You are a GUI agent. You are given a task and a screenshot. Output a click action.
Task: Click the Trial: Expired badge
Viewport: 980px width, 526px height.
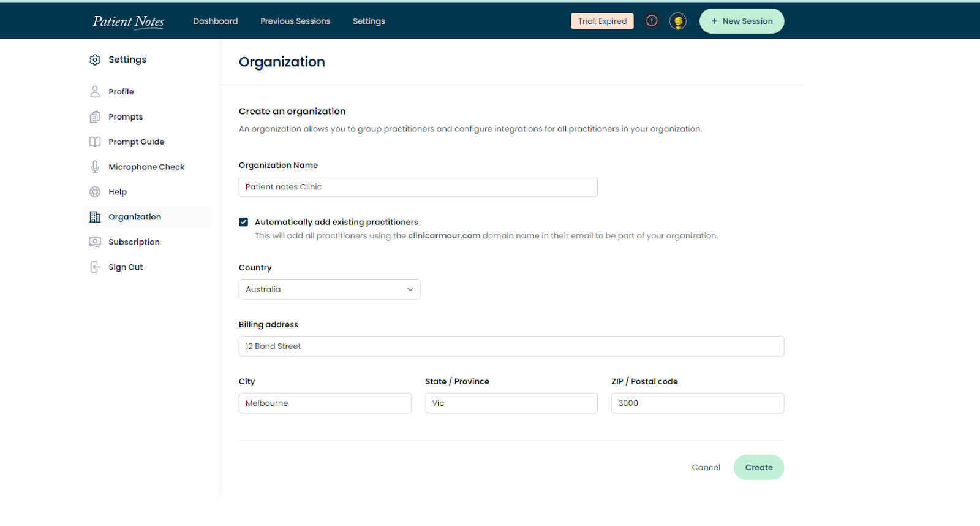(603, 21)
